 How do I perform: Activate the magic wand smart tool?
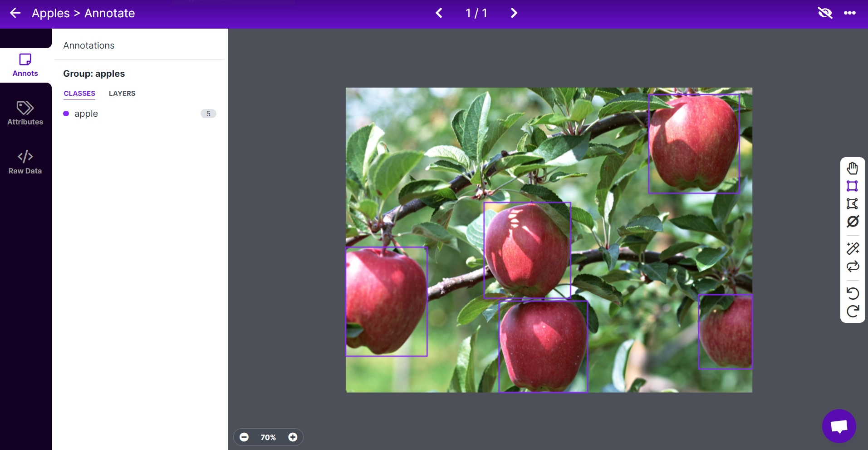coord(853,248)
